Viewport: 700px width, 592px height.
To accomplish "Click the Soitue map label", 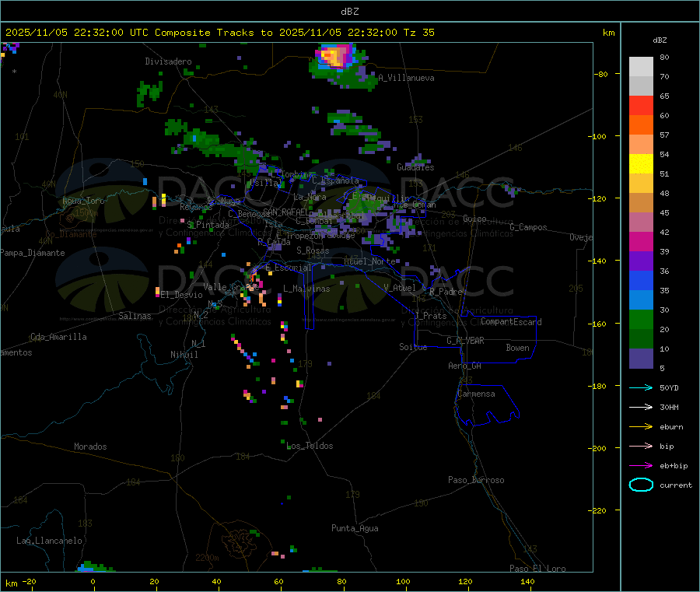I will pyautogui.click(x=413, y=347).
